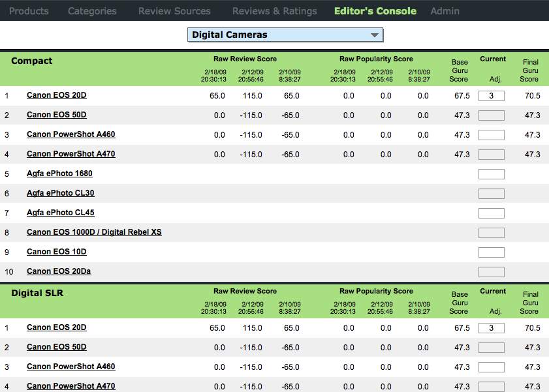Open Canon PowerShot A470 under Digital SLR
The image size is (549, 392).
pyautogui.click(x=71, y=386)
